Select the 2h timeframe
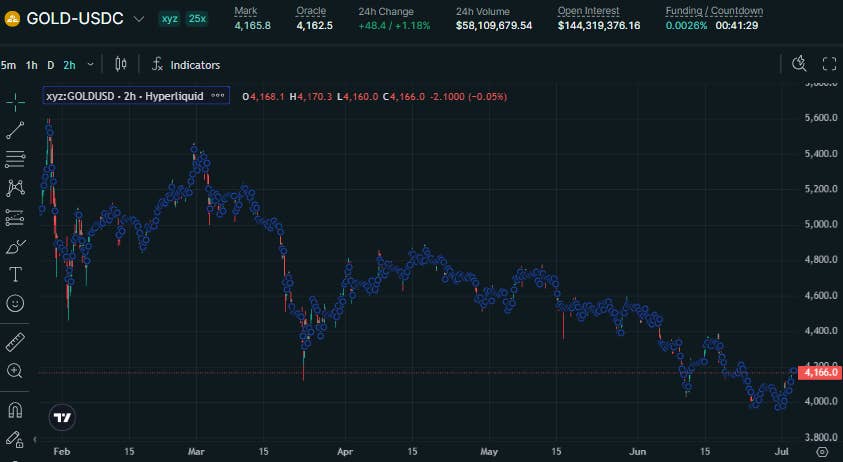Viewport: 843px width, 462px height. (x=69, y=65)
